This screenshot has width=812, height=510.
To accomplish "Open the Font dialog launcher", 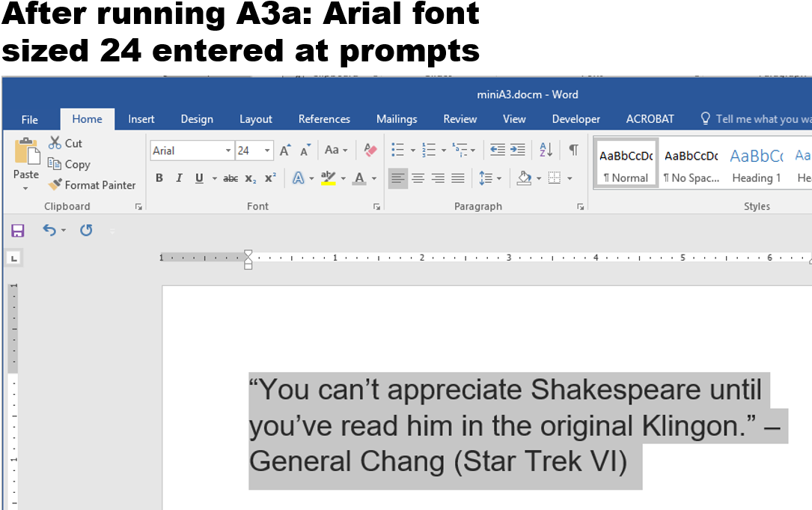I will pyautogui.click(x=376, y=206).
